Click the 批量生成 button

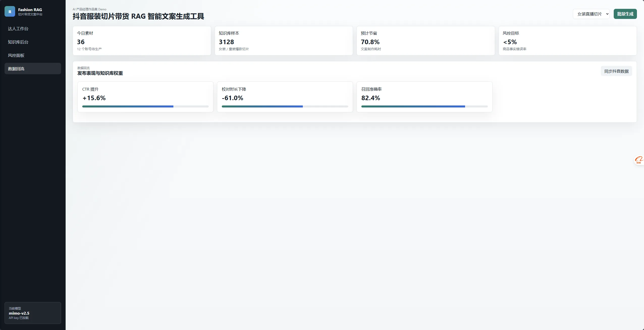625,14
